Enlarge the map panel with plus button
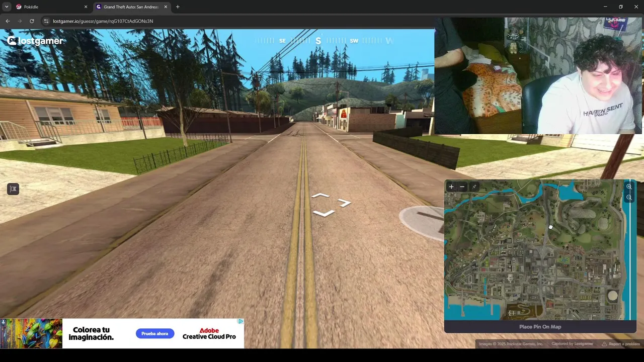This screenshot has width=644, height=362. pyautogui.click(x=451, y=187)
